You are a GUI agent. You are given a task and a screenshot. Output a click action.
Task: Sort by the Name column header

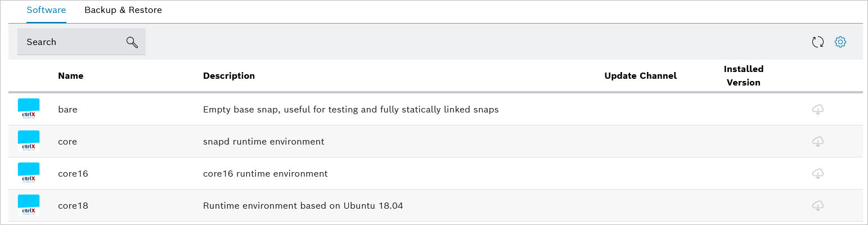(x=70, y=76)
